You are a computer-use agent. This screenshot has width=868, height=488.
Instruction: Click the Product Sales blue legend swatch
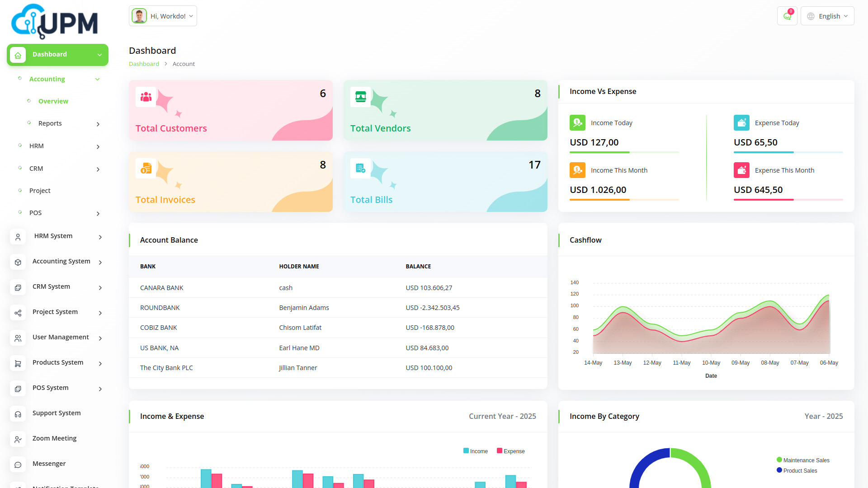coord(779,470)
